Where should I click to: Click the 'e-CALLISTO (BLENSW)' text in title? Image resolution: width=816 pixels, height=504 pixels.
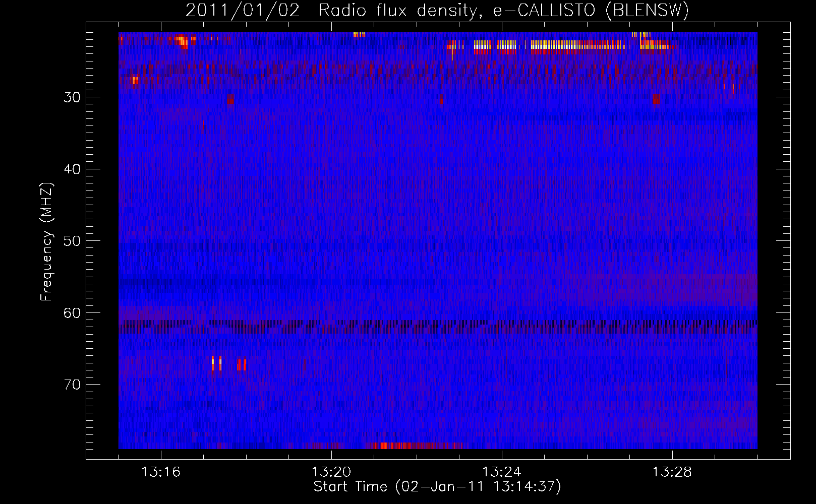591,11
